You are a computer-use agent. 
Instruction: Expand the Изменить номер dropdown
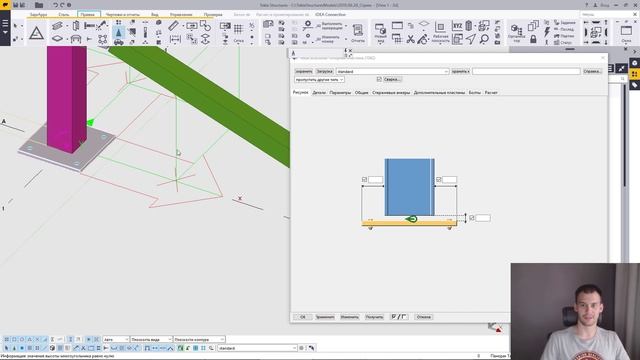coord(346,39)
